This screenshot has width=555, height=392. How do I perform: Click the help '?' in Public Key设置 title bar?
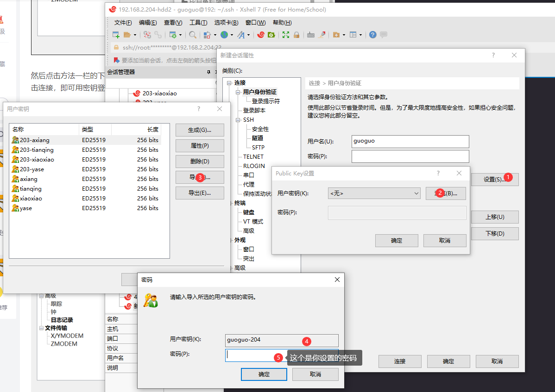click(438, 173)
